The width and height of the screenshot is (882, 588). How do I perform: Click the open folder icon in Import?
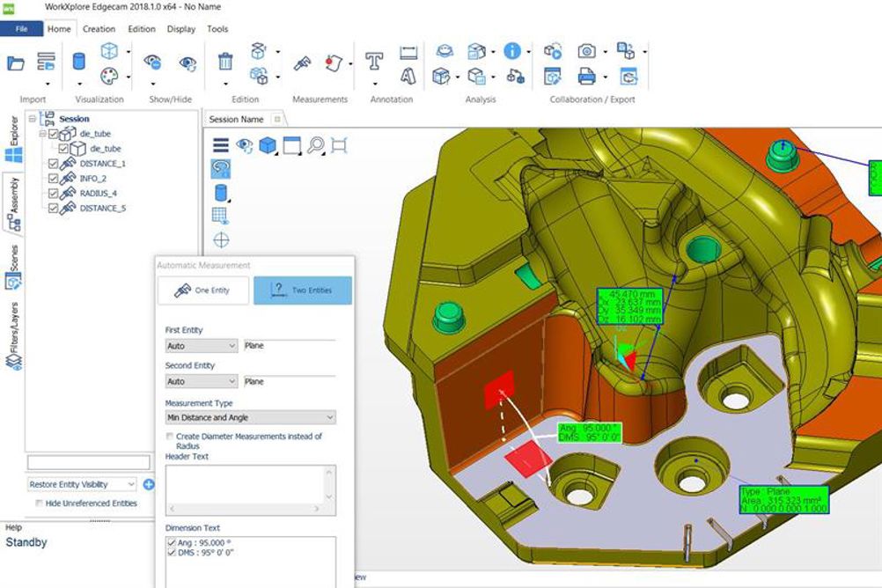[15, 63]
